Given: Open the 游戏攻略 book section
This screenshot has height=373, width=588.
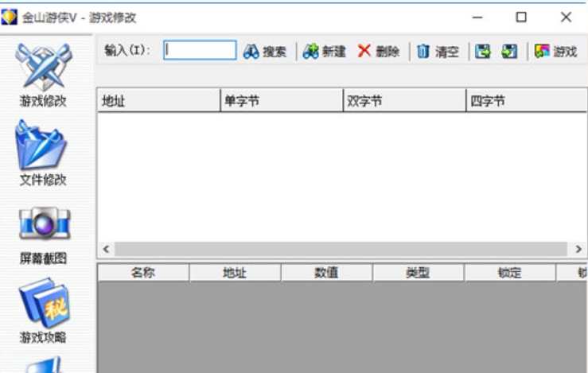Looking at the screenshot, I should (44, 311).
